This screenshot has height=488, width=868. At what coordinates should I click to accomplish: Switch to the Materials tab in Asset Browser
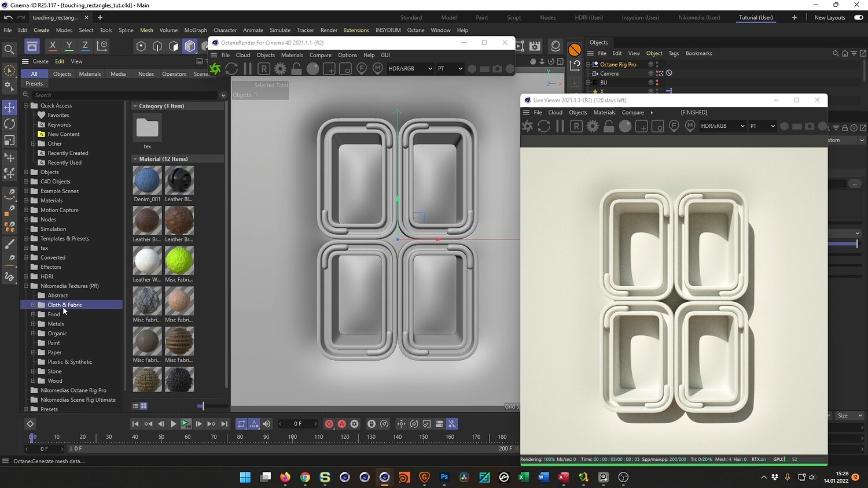[x=90, y=74]
